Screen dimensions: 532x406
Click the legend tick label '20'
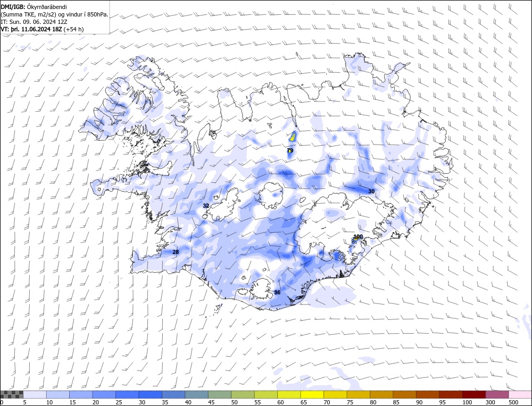(96, 402)
